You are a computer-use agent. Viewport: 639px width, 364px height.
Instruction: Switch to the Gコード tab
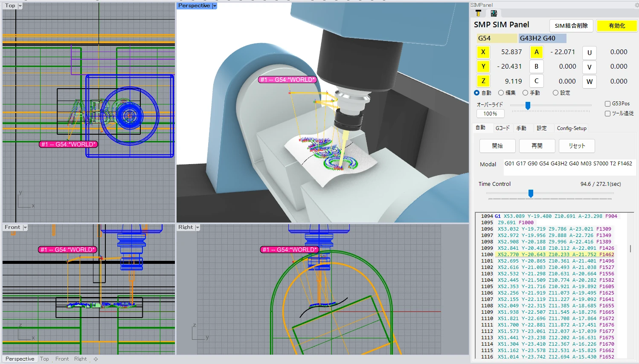pos(502,128)
